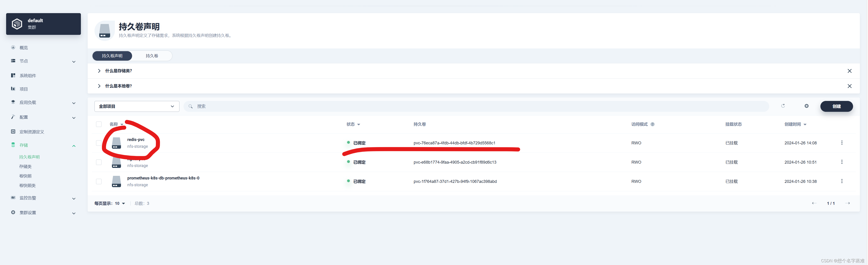Image resolution: width=868 pixels, height=265 pixels.
Task: Open more actions for prometheus-k8s-db row
Action: tap(842, 181)
